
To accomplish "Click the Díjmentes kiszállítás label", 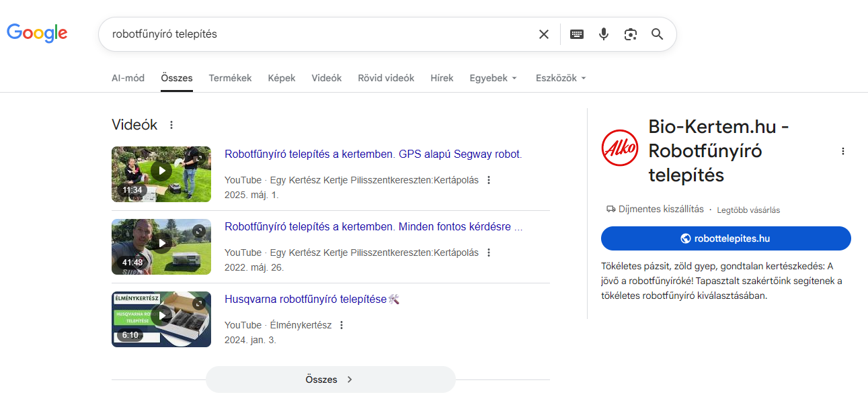I will click(x=655, y=210).
